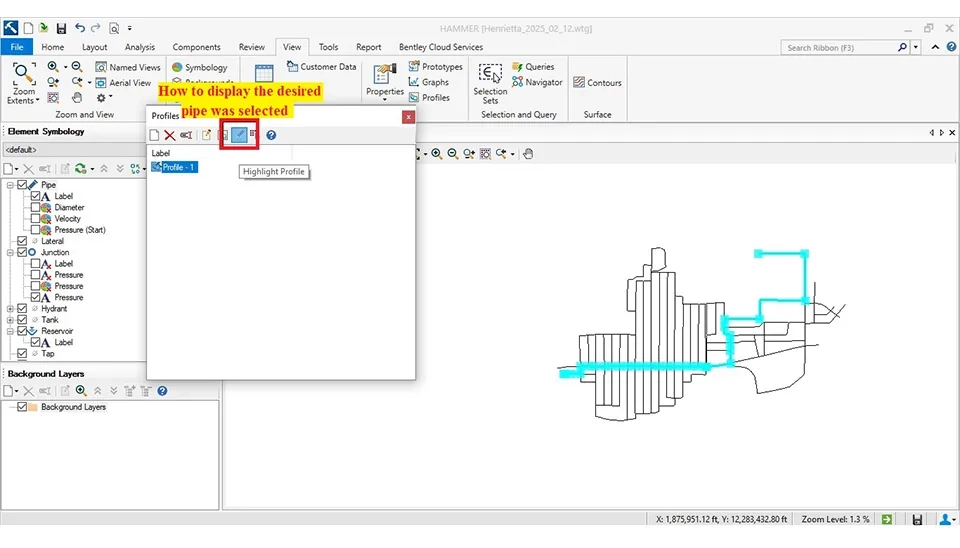Click the Zoom In icon in the ribbon
The height and width of the screenshot is (548, 960).
click(x=53, y=67)
